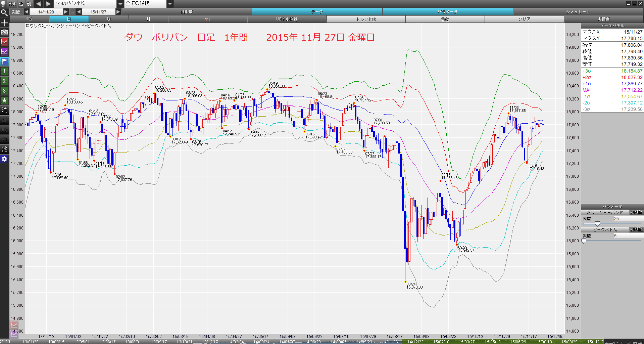This screenshot has width=644, height=344.
Task: Click the lower red chart icon bottom-left
Action: pos(14,325)
